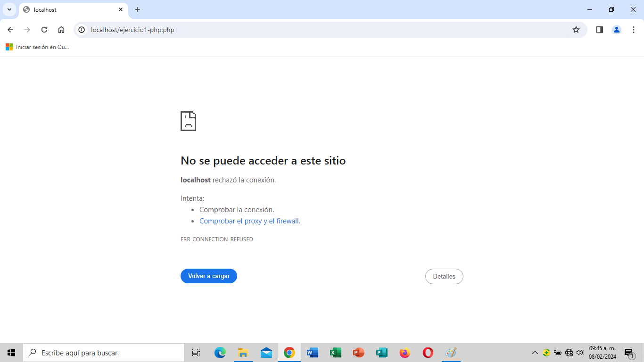Viewport: 644px width, 362px height.
Task: Open a new tab with plus button
Action: click(x=138, y=9)
